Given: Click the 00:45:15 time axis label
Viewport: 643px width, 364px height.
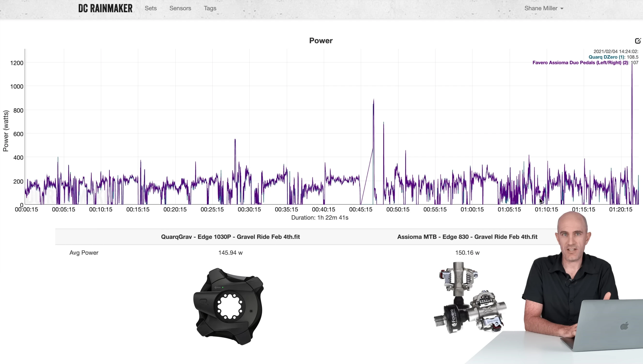Looking at the screenshot, I should [x=360, y=209].
